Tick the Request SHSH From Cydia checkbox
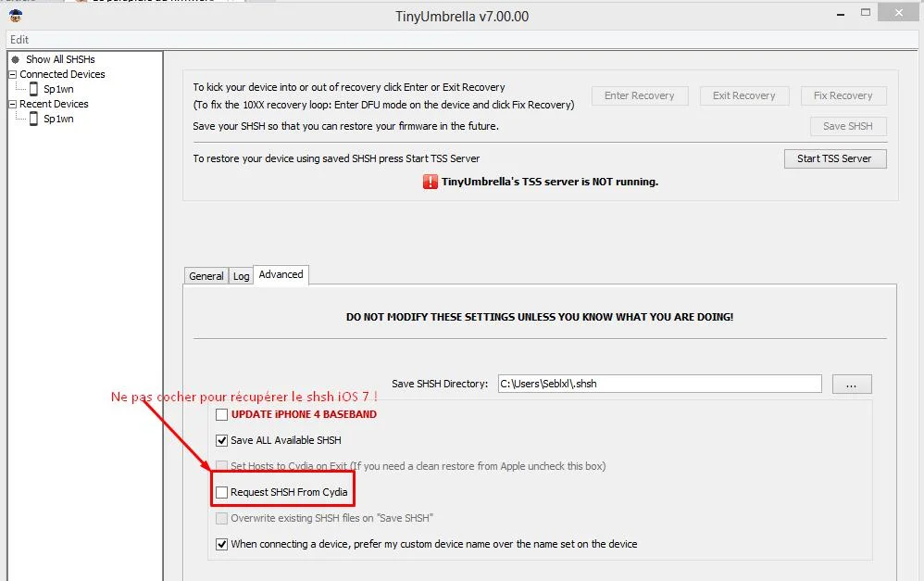 click(x=221, y=493)
